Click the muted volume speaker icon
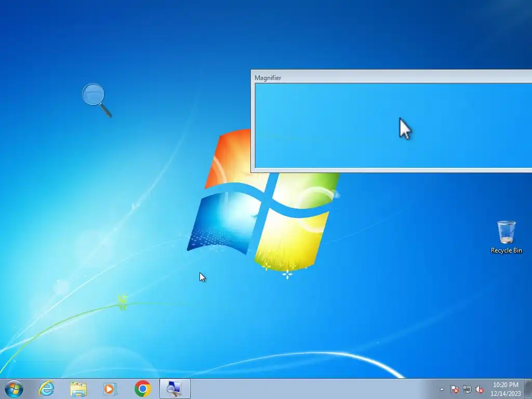 pos(480,389)
